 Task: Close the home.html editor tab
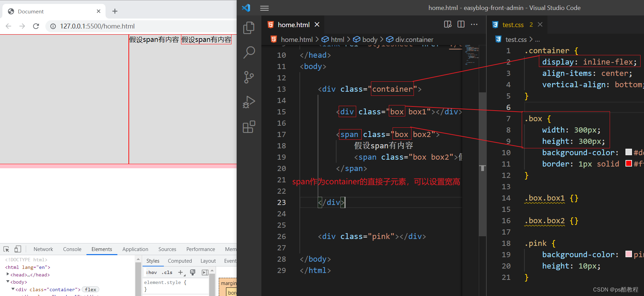click(x=317, y=24)
